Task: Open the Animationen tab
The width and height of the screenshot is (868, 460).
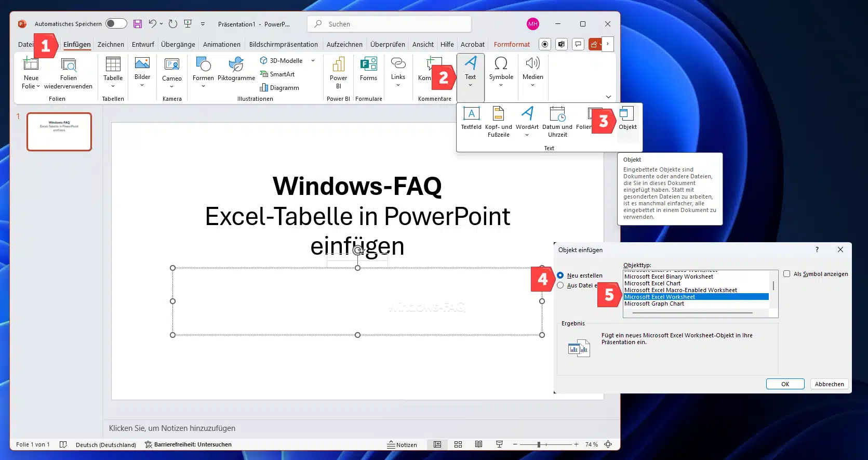Action: point(221,45)
